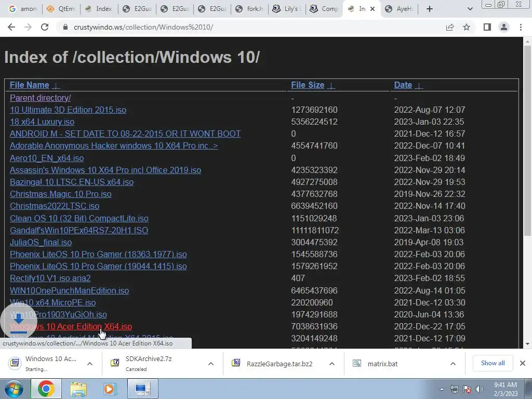This screenshot has width=532, height=399.
Task: Open Bazinga!.10.LTSC.EN-US.x64.iso link
Action: (72, 182)
